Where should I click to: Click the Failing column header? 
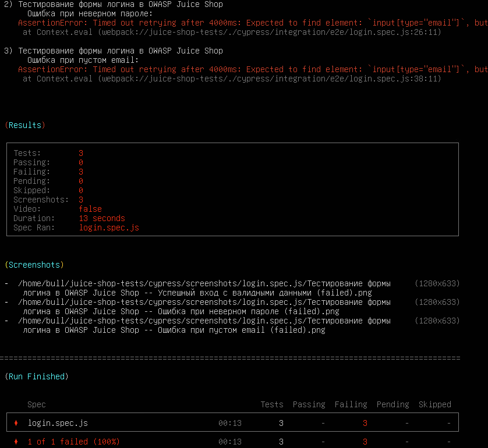(351, 404)
